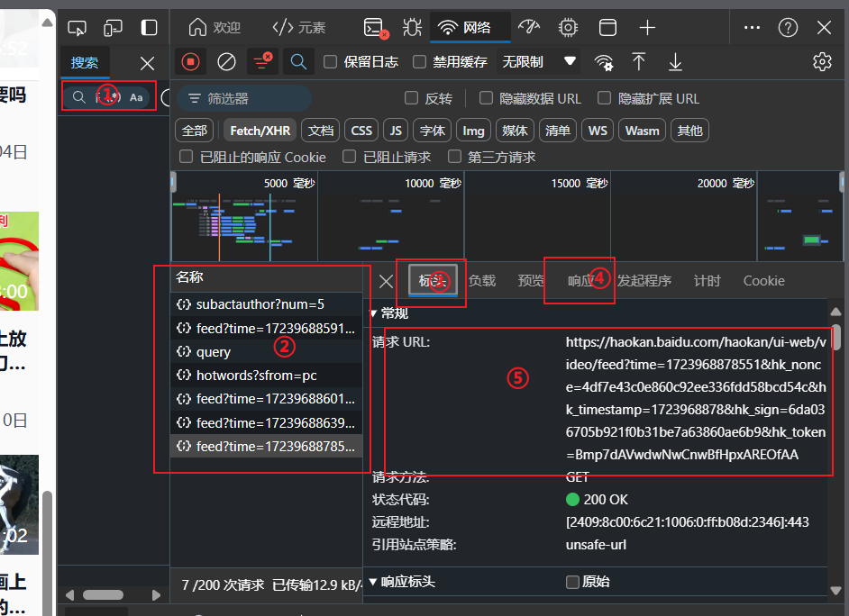849x616 pixels.
Task: Filter by 媒体 type
Action: (515, 131)
